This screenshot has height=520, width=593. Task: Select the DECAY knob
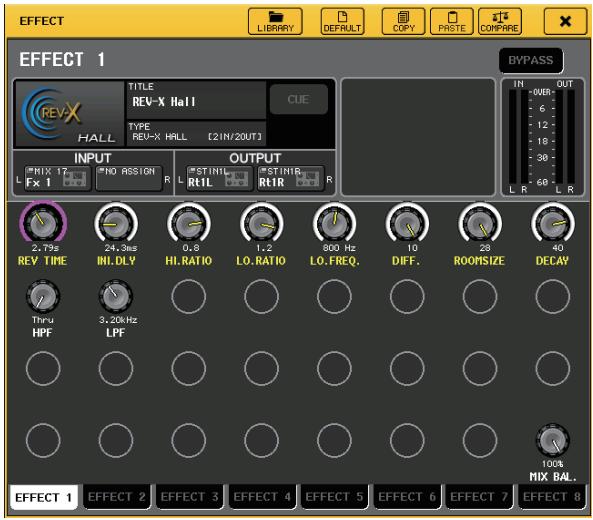[x=553, y=223]
